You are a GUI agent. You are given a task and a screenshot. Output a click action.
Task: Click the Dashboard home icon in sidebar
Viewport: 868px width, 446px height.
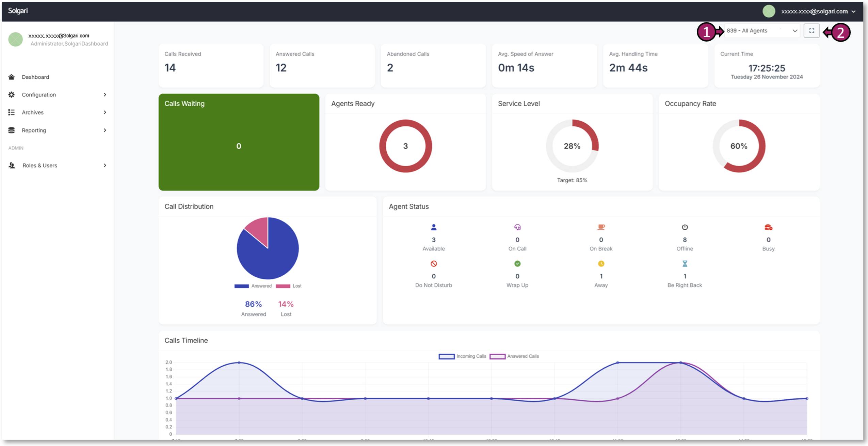(x=12, y=77)
